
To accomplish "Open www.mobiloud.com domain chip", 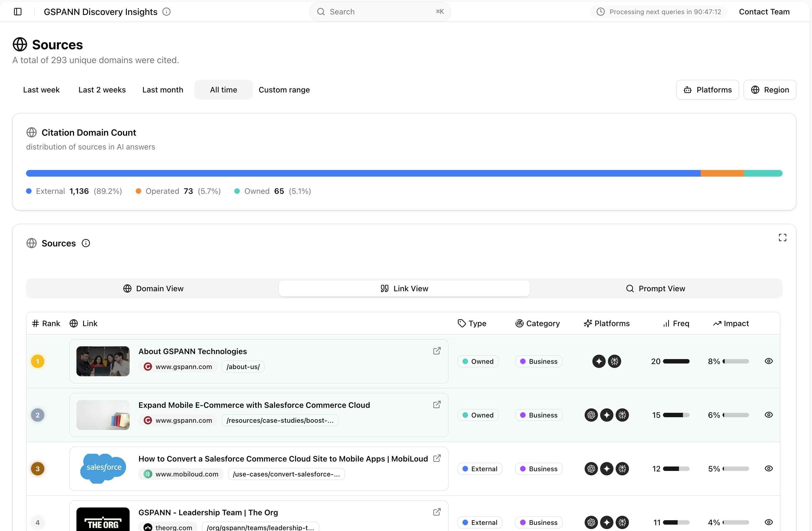I will [x=181, y=474].
